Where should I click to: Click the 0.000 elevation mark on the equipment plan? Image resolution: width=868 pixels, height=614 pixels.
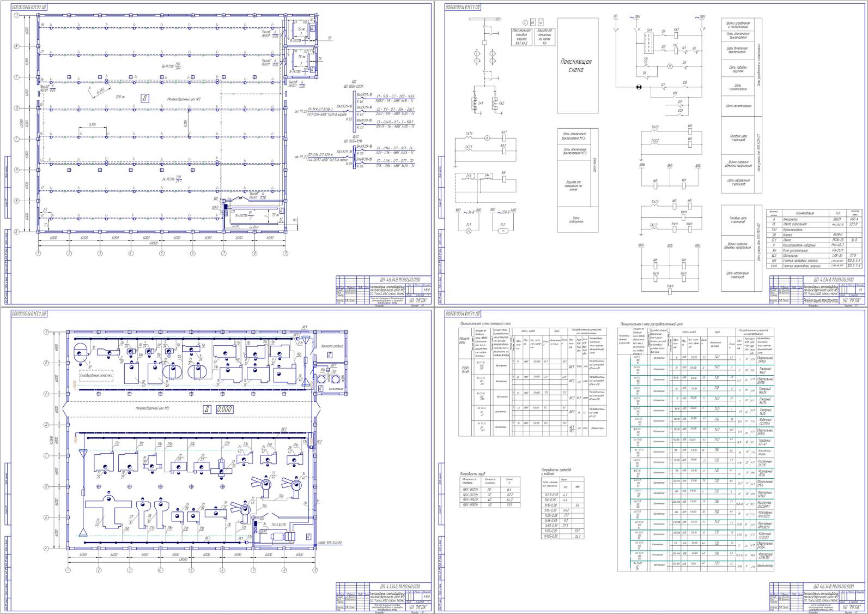point(224,409)
